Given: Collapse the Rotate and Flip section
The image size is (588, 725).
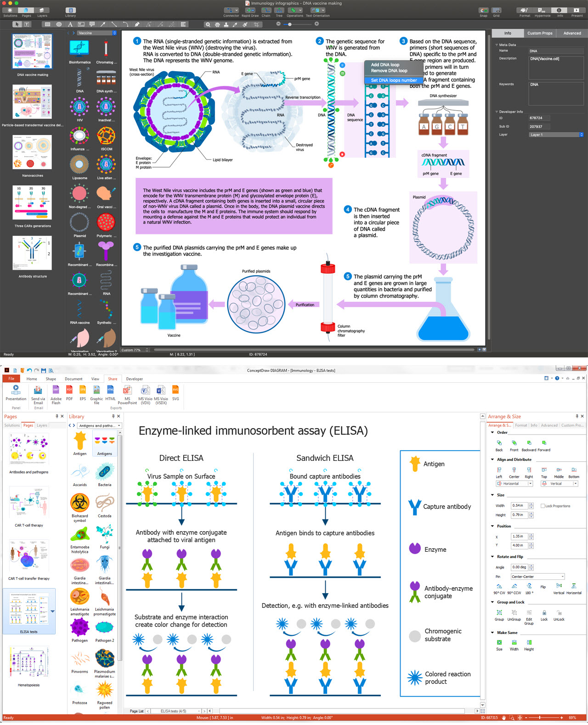Looking at the screenshot, I should [492, 556].
